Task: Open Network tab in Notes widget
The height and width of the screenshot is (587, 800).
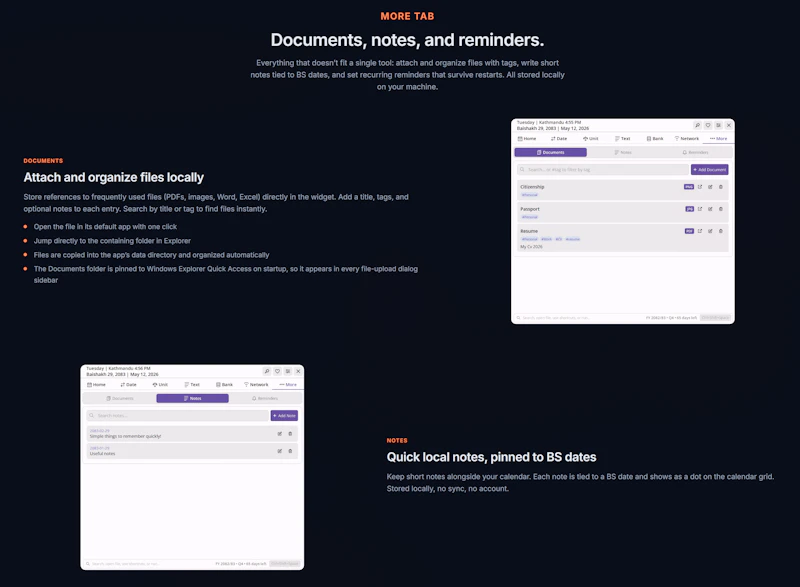Action: pyautogui.click(x=256, y=385)
